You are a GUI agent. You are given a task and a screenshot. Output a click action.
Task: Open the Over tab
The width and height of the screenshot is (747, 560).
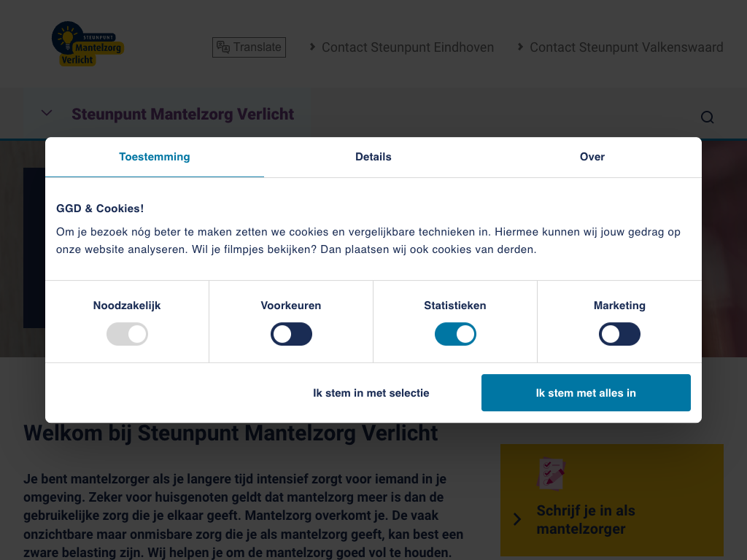592,157
